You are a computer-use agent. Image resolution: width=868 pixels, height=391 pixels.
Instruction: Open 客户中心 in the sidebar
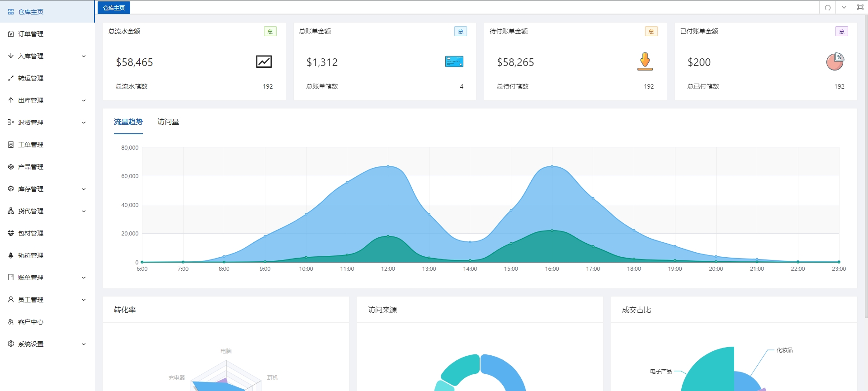[x=47, y=322]
